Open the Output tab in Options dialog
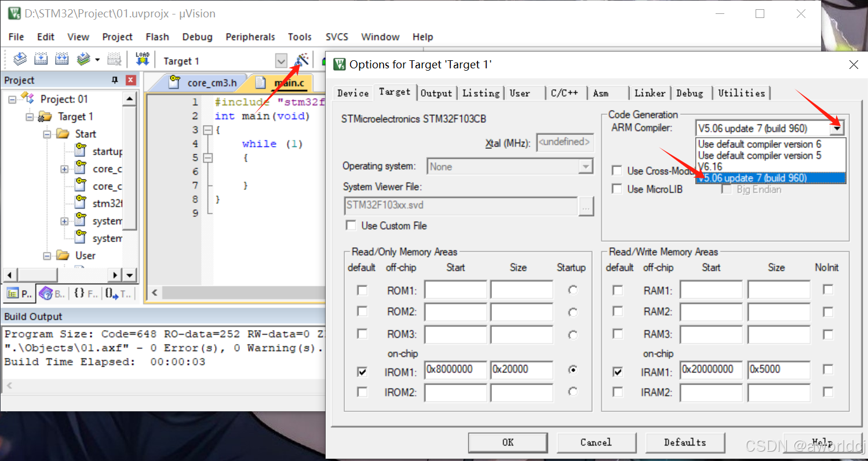This screenshot has height=461, width=868. [x=436, y=93]
